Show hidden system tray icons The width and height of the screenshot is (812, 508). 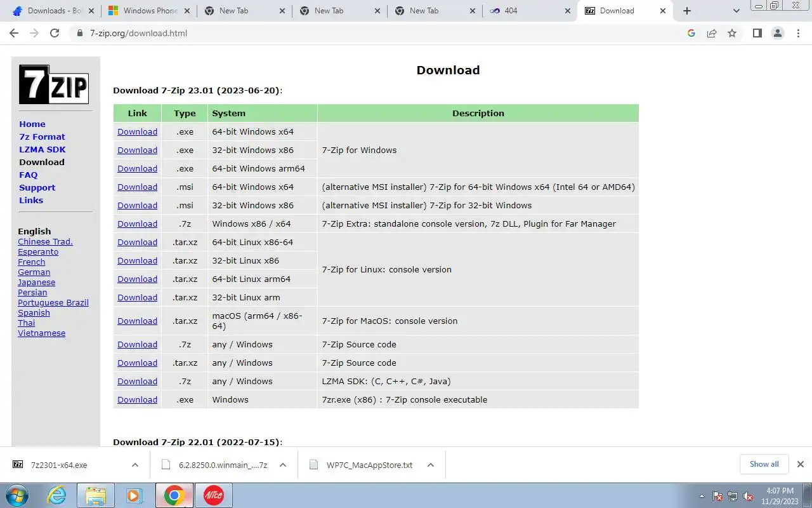[702, 496]
